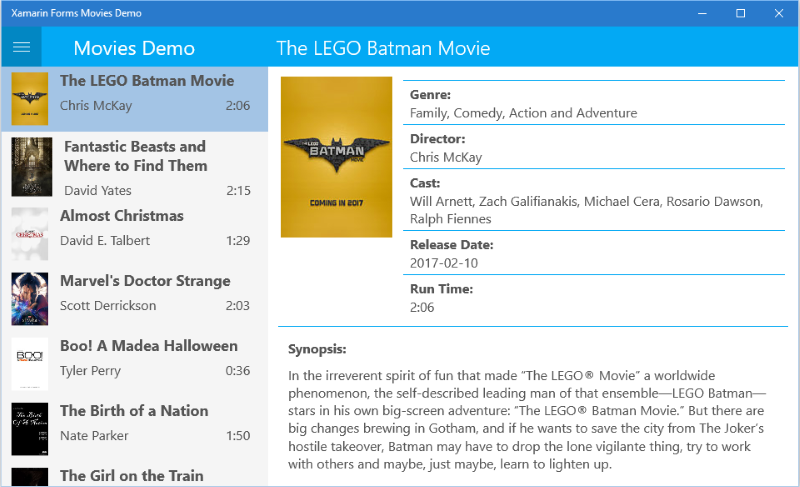Click The Birth of a Nation poster thumbnail
Image resolution: width=800 pixels, height=487 pixels.
(30, 429)
